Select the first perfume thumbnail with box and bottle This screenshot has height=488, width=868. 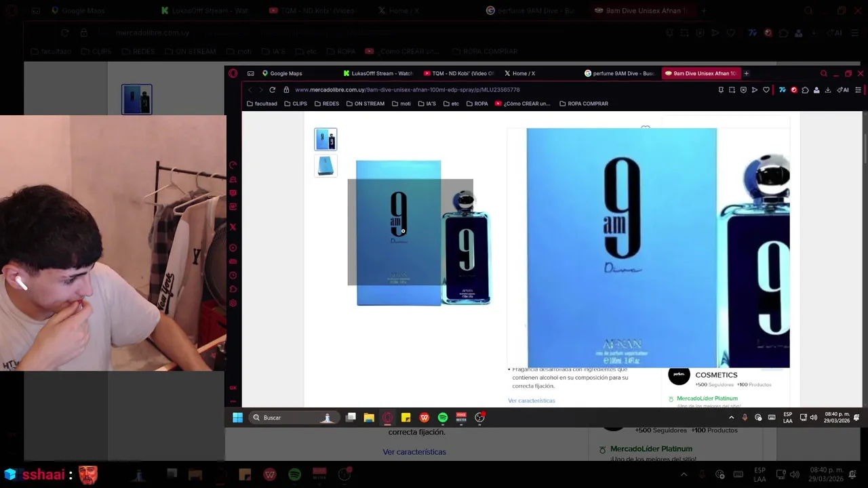[325, 139]
